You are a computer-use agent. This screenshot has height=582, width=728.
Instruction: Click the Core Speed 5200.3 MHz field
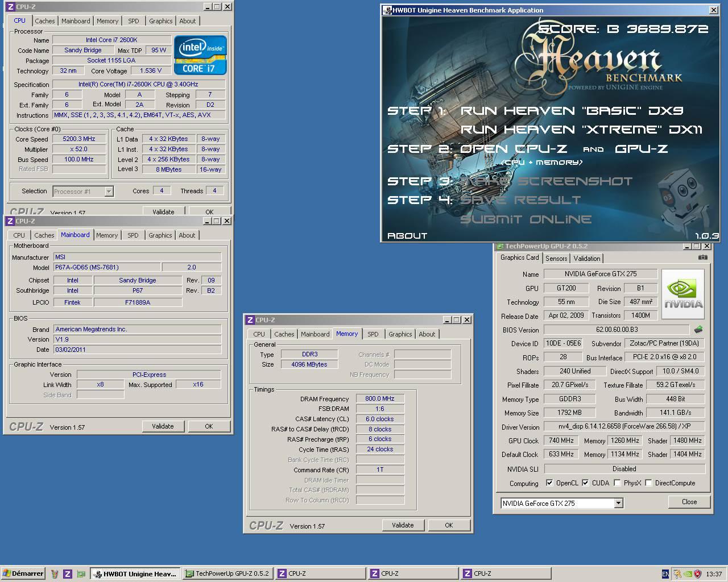pyautogui.click(x=79, y=139)
